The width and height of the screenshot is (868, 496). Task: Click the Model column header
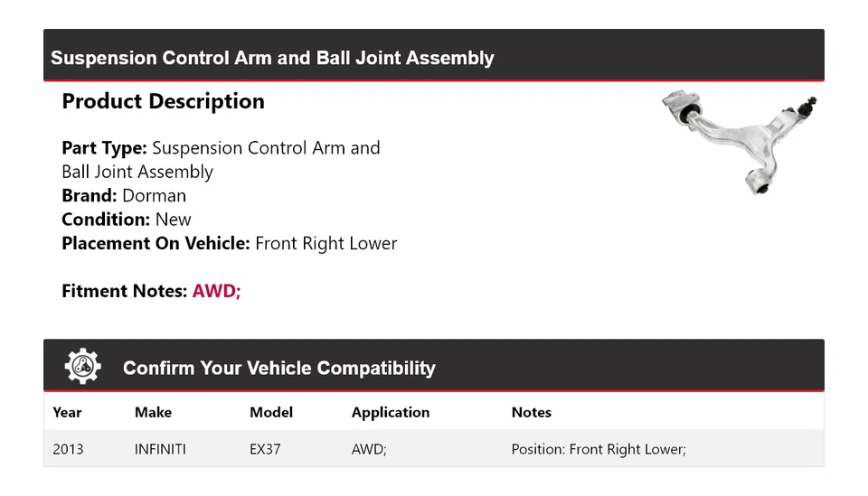[x=271, y=413]
